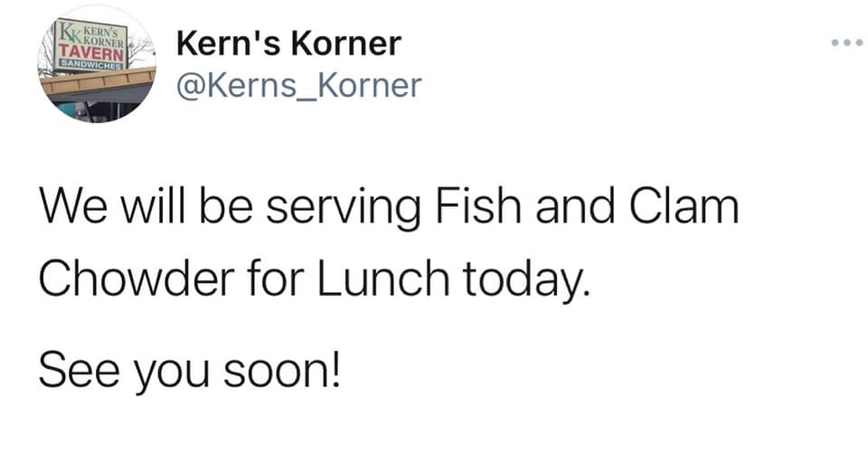This screenshot has width=868, height=454.
Task: Select the word "Fish" in the tweet
Action: (479, 206)
